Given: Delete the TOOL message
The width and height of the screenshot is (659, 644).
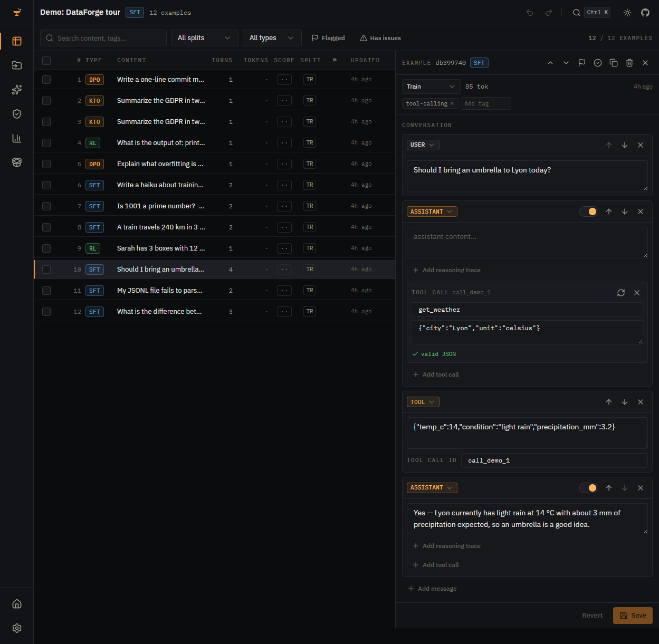Looking at the screenshot, I should pos(641,402).
